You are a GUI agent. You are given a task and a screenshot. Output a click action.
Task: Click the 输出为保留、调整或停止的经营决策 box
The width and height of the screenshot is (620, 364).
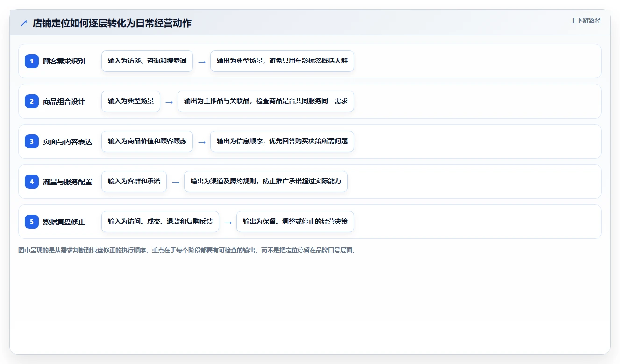pos(295,222)
